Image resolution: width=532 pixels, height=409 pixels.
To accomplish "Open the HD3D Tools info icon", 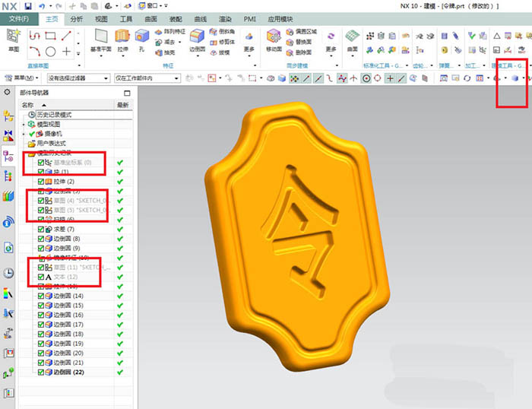I will (8, 222).
